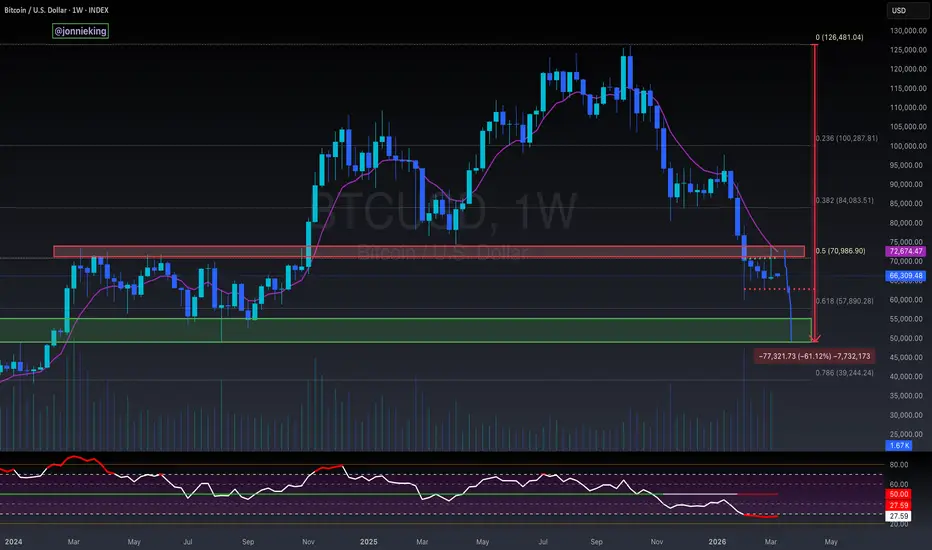Screen dimensions: 932x550
Task: Click the white 27.59 RSI value tag
Action: 898,516
